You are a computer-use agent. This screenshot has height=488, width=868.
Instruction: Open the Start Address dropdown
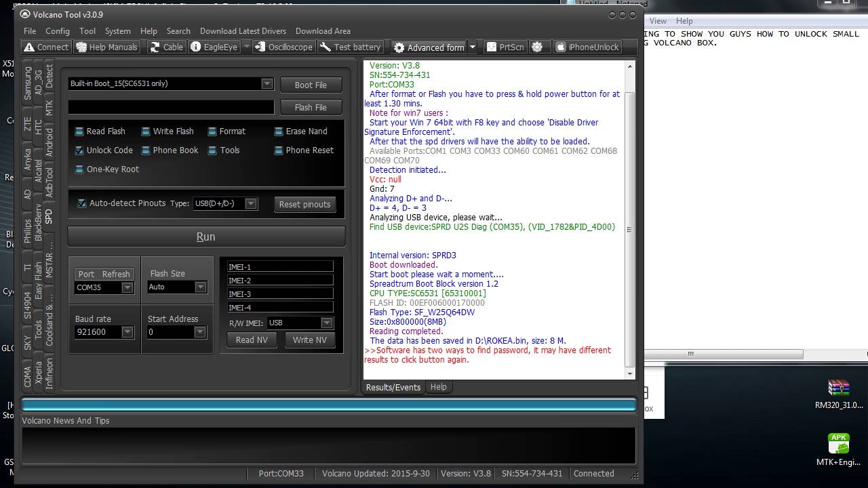(x=199, y=332)
